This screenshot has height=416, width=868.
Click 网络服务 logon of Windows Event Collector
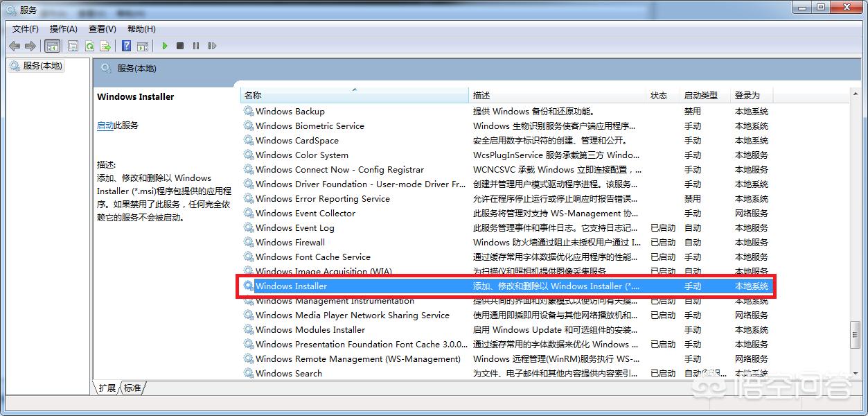pos(752,213)
